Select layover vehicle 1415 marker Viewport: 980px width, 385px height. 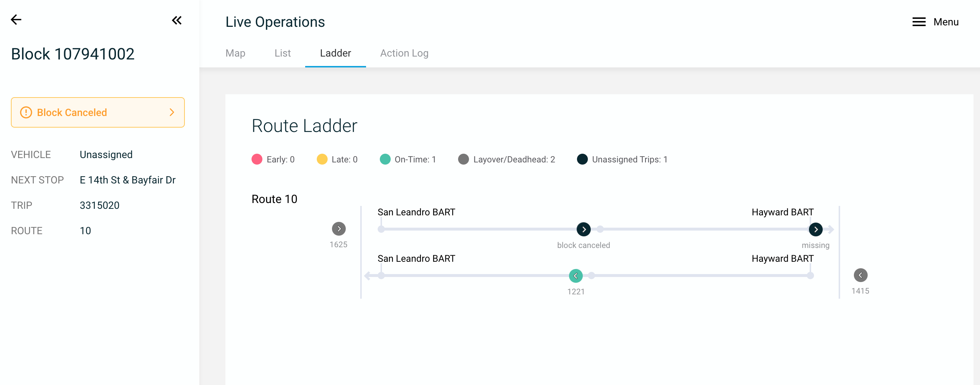860,275
